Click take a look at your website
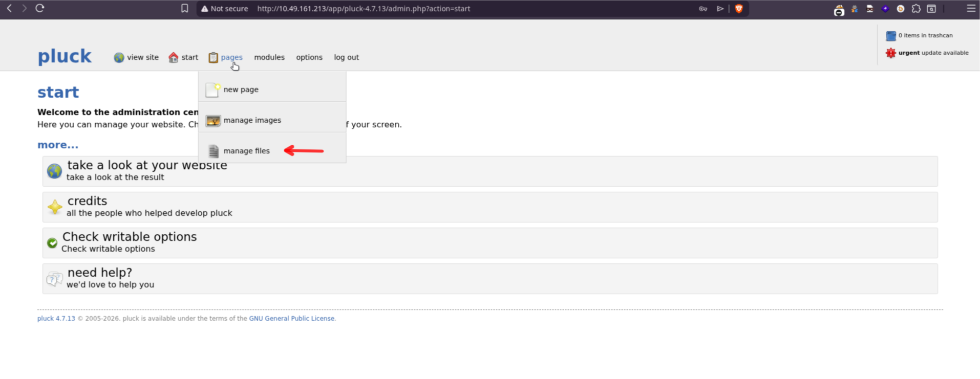 coord(490,171)
